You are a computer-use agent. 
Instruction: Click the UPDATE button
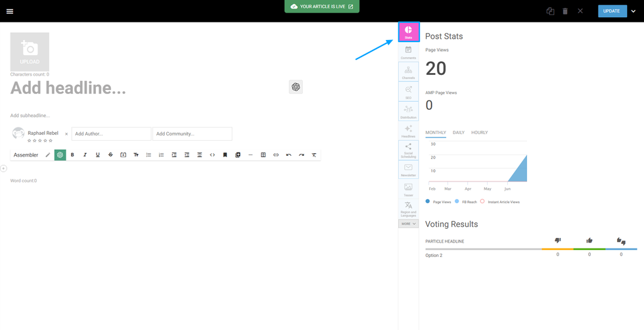611,11
